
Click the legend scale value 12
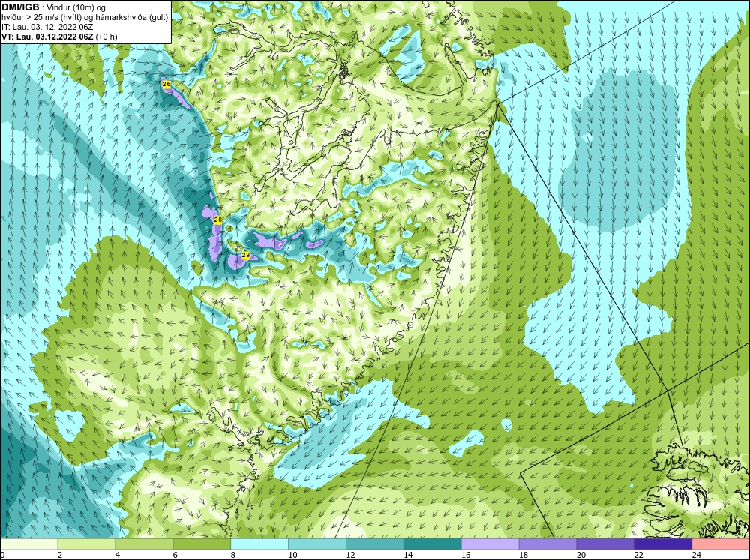350,555
